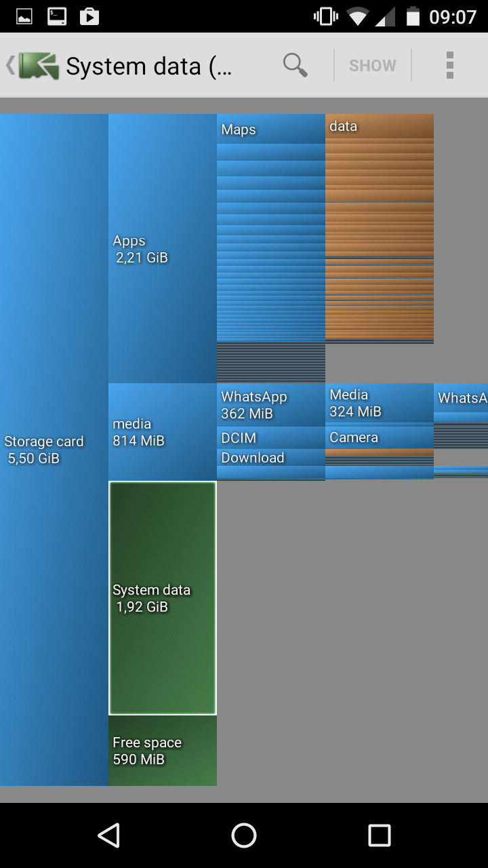Tap the System data title text
Screen dimensions: 488x868
tap(148, 66)
